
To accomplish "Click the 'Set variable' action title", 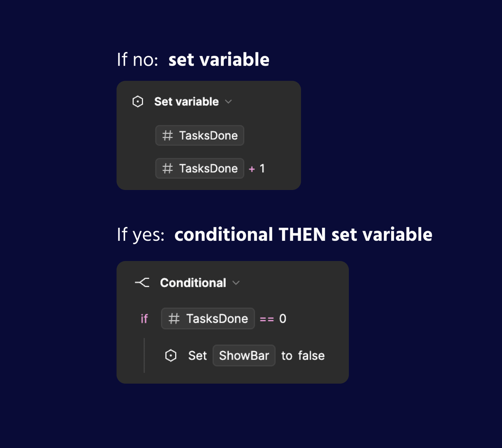I will pos(187,102).
